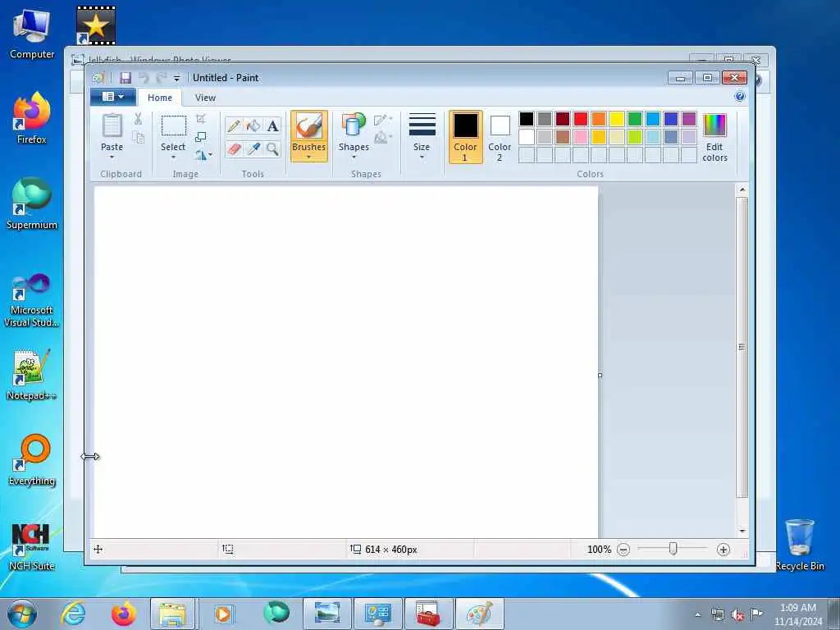Click the Paint taskbar button
The height and width of the screenshot is (630, 840).
pos(479,614)
